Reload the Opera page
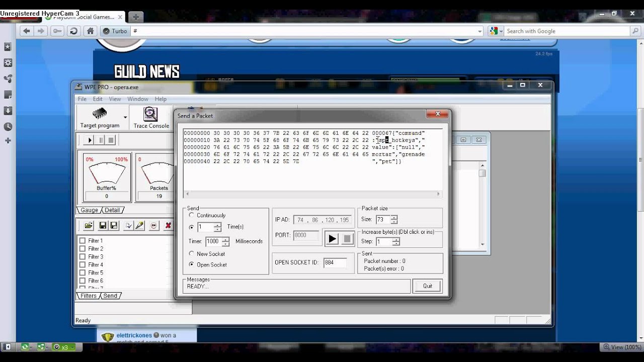644x362 pixels. tap(73, 31)
